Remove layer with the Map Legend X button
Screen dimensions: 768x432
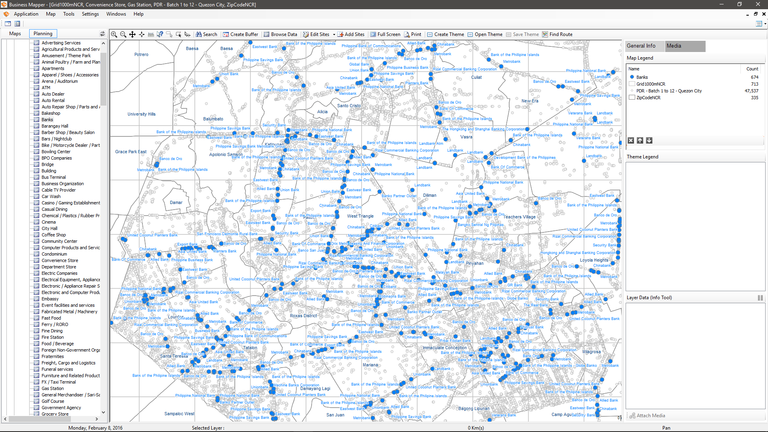[631, 141]
